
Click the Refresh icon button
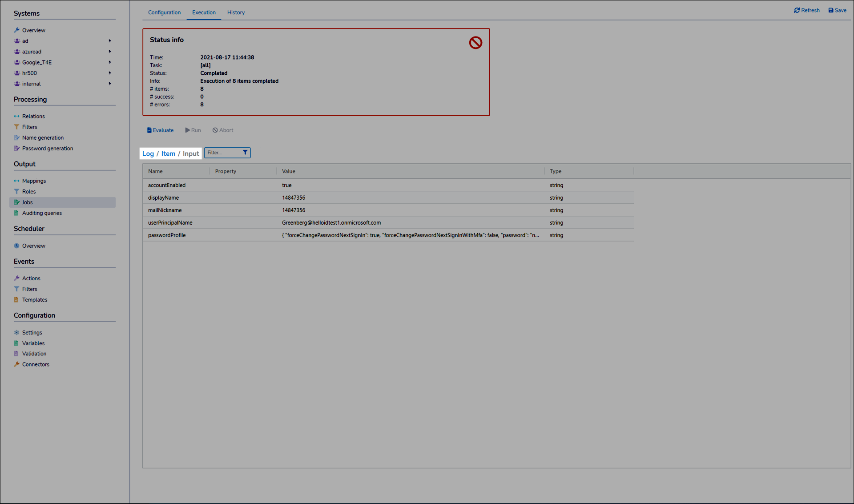coord(797,10)
